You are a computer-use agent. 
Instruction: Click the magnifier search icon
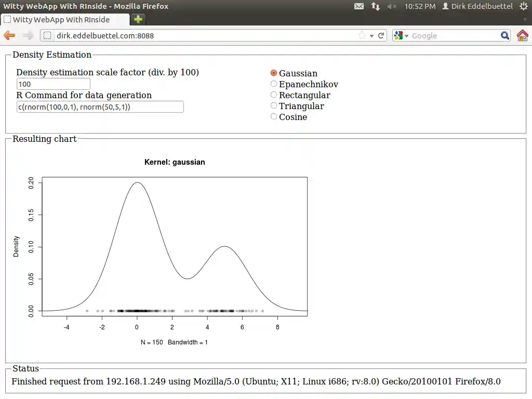click(505, 36)
